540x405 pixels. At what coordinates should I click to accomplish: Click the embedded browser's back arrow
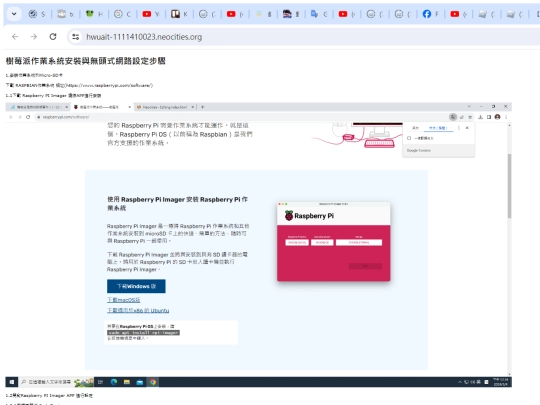11,117
